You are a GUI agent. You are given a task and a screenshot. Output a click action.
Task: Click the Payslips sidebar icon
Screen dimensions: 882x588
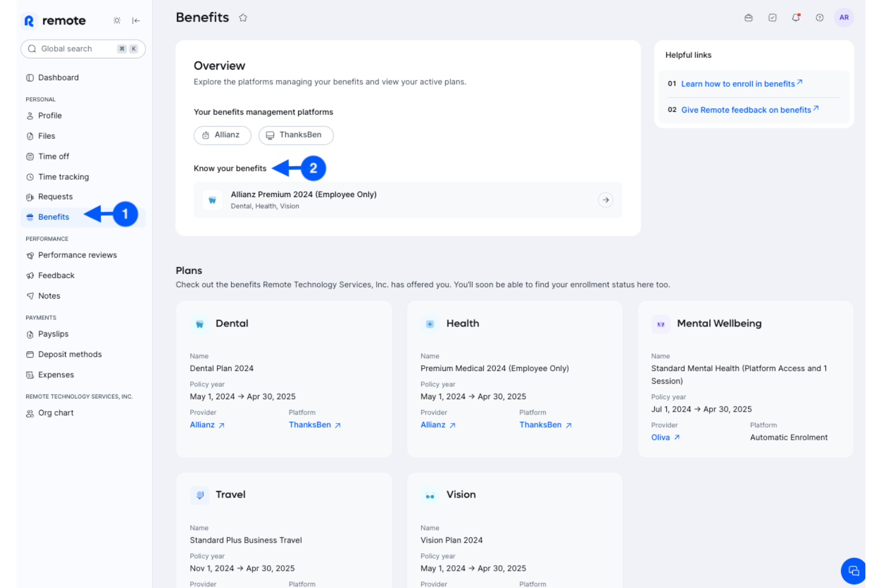point(30,335)
